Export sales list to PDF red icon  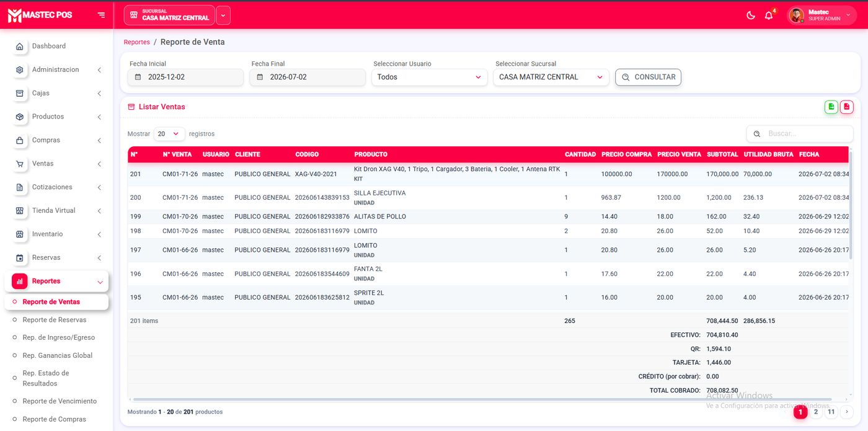click(847, 107)
